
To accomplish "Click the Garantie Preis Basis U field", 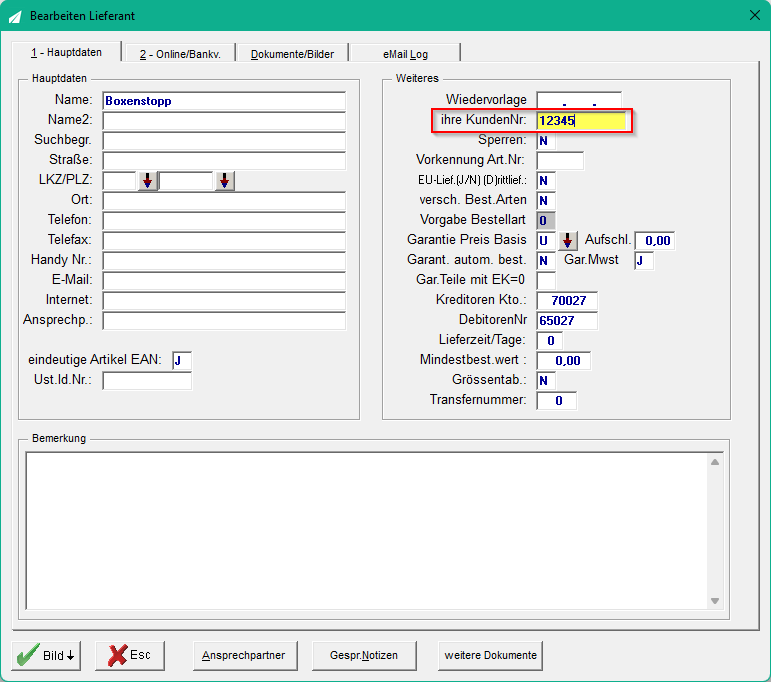I will tap(546, 241).
